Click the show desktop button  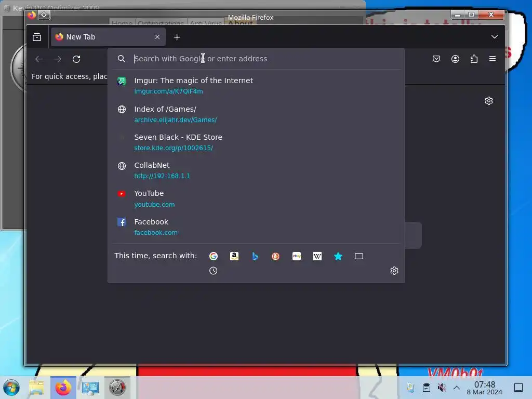click(518, 388)
